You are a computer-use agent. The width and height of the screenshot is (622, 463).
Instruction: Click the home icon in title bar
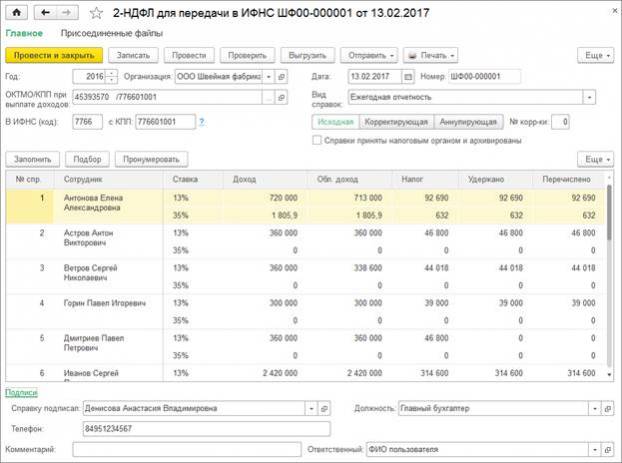pyautogui.click(x=17, y=12)
